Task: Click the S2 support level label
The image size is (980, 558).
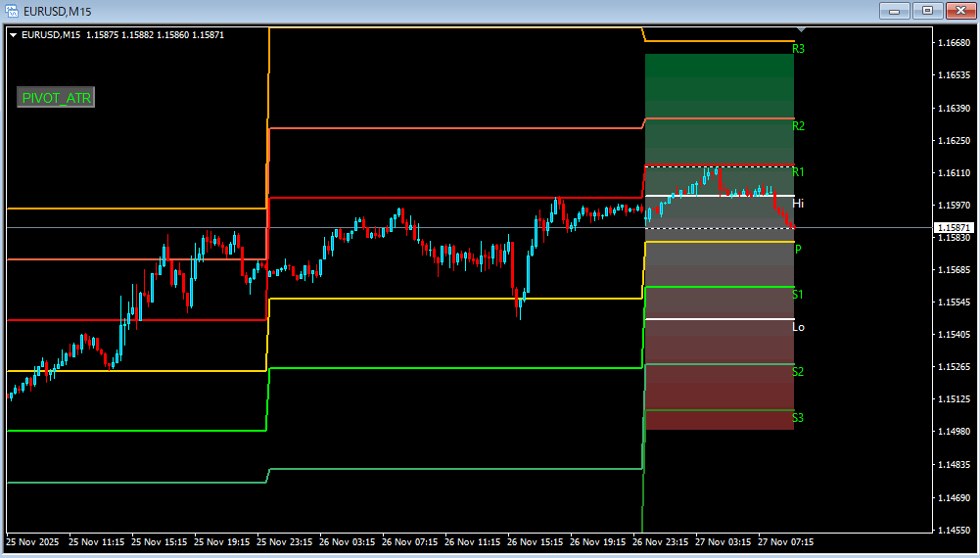Action: [x=799, y=372]
